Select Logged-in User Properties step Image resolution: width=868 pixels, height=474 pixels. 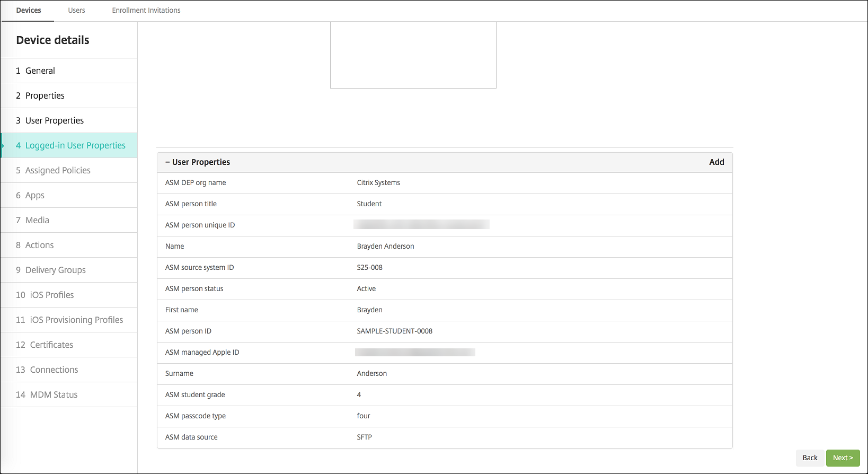75,145
